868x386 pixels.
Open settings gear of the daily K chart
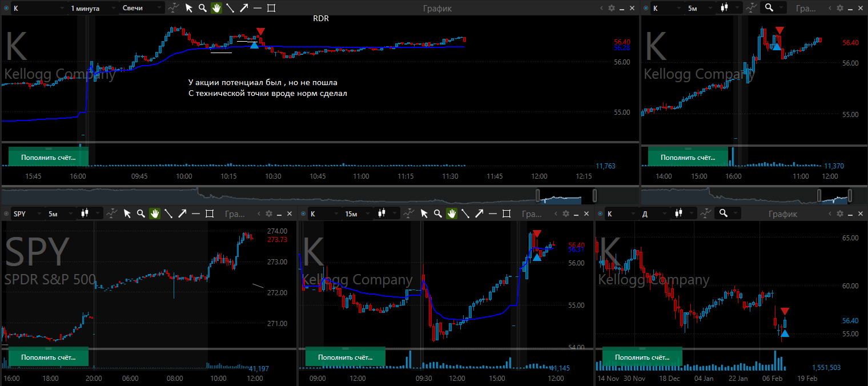tap(840, 214)
